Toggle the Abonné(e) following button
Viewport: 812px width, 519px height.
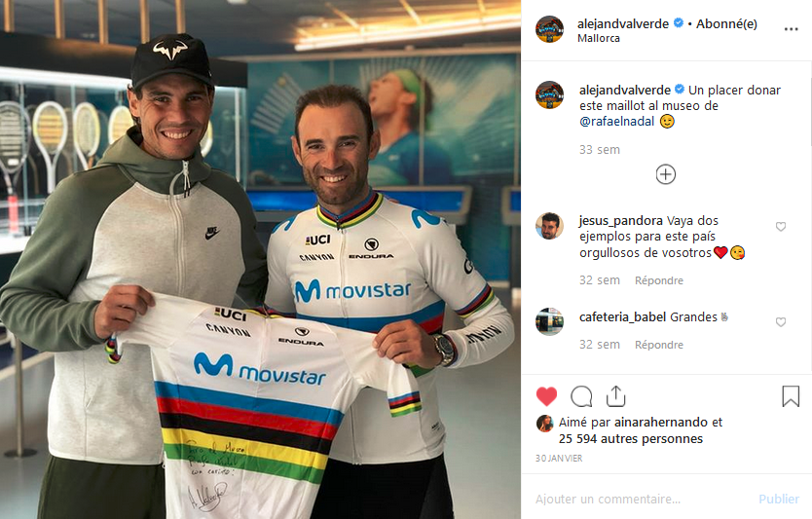click(726, 23)
